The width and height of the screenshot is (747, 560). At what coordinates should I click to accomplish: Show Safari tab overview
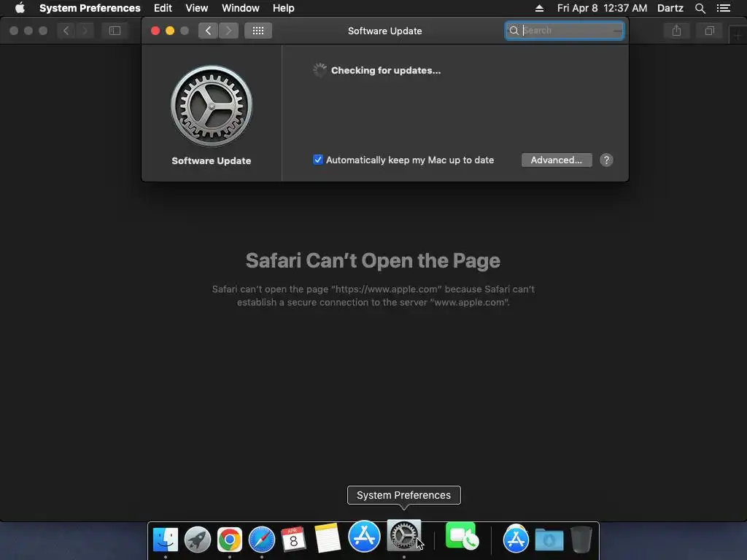(709, 31)
